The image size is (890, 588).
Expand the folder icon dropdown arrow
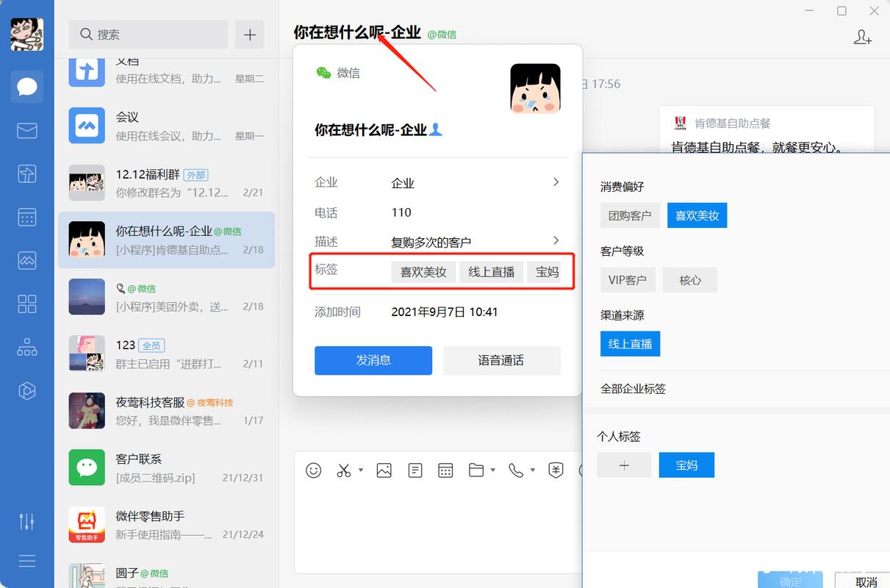492,470
